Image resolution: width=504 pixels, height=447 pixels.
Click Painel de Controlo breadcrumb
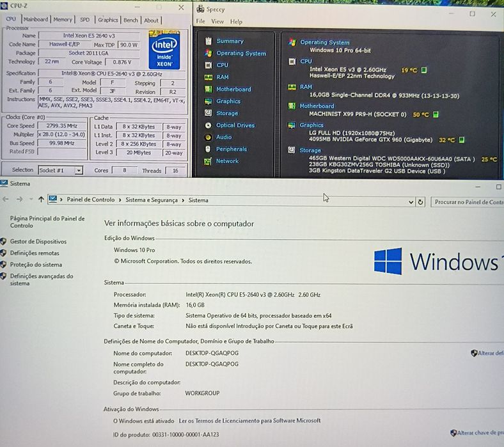(91, 200)
